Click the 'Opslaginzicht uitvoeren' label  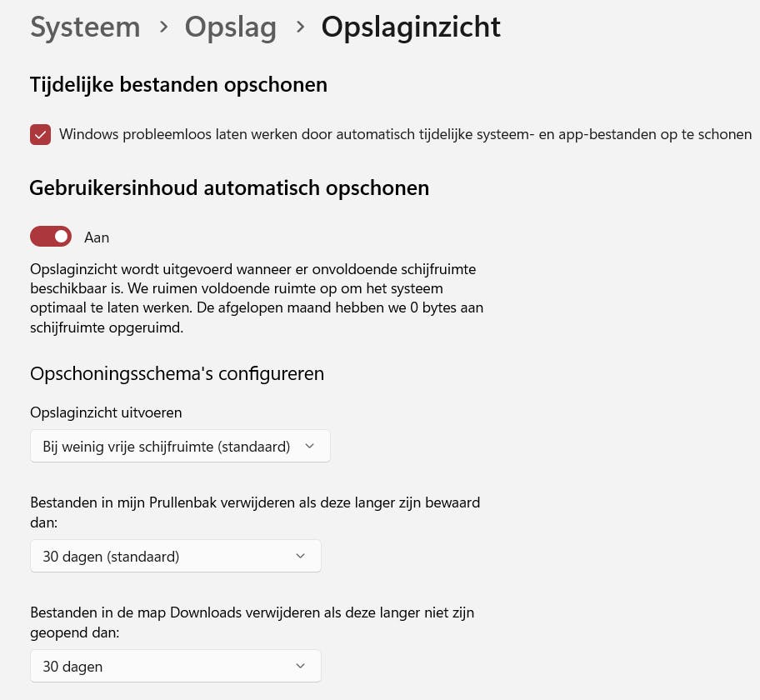click(106, 412)
